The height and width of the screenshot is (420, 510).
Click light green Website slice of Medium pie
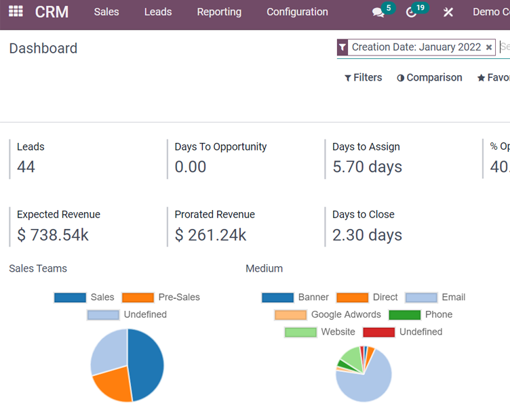pos(353,357)
